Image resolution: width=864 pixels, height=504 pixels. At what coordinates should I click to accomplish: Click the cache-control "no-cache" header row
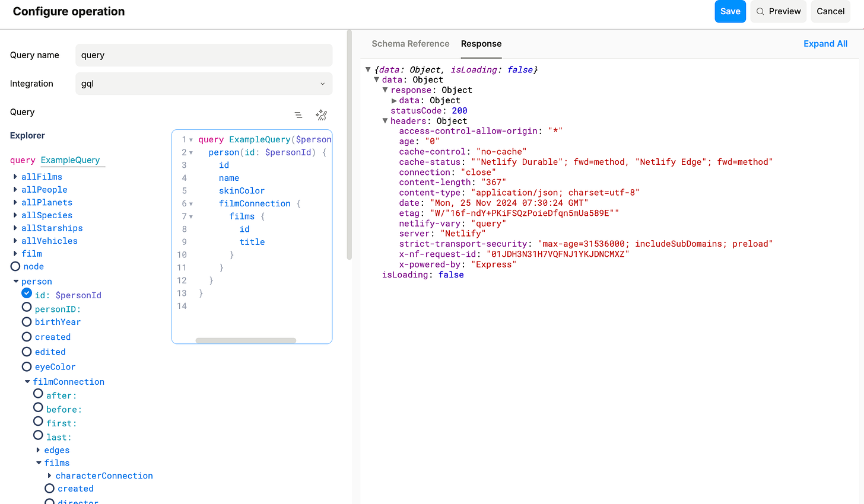point(463,152)
